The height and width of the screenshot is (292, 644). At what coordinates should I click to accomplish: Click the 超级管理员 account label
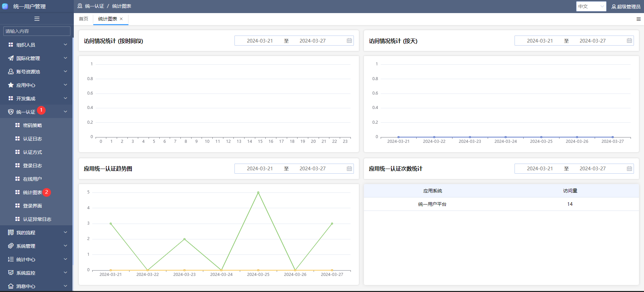tap(629, 6)
